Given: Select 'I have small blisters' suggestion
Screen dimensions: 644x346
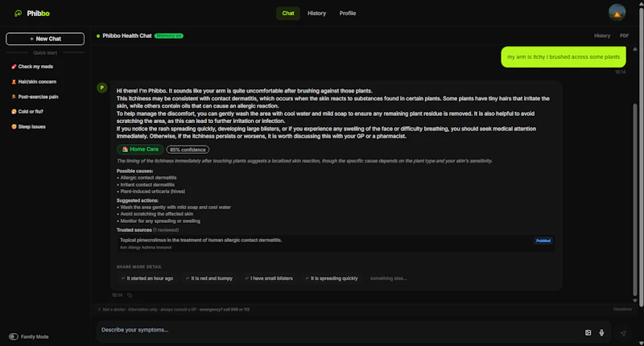Looking at the screenshot, I should tap(269, 278).
